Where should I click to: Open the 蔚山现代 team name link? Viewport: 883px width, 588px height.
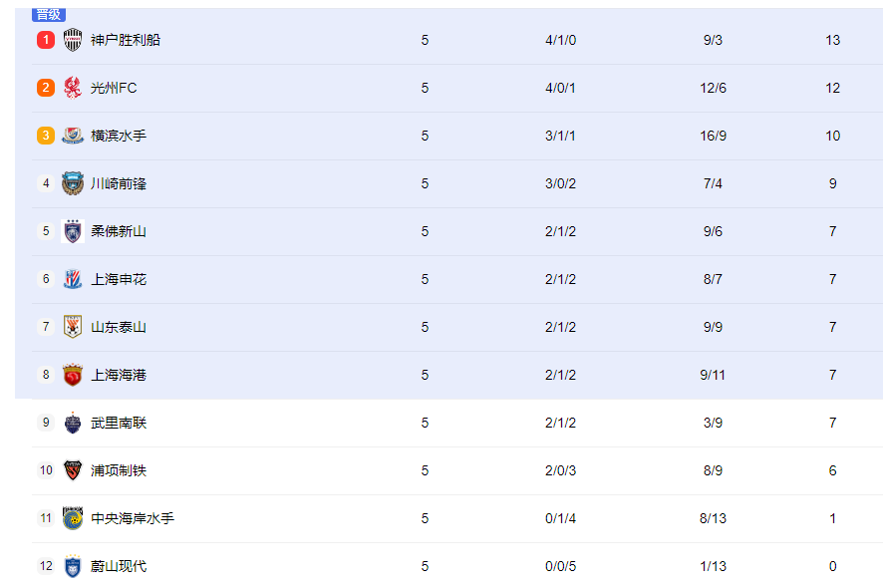point(119,566)
